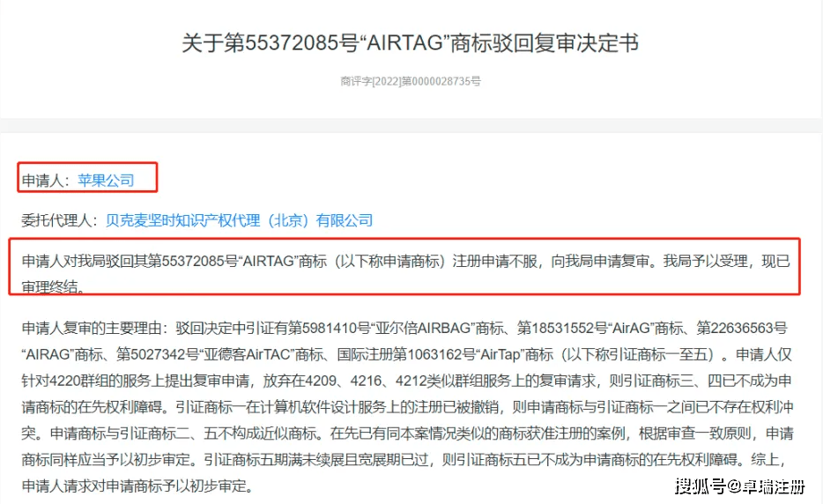Click the label 申请人：
Image resolution: width=823 pixels, height=504 pixels.
tap(46, 180)
